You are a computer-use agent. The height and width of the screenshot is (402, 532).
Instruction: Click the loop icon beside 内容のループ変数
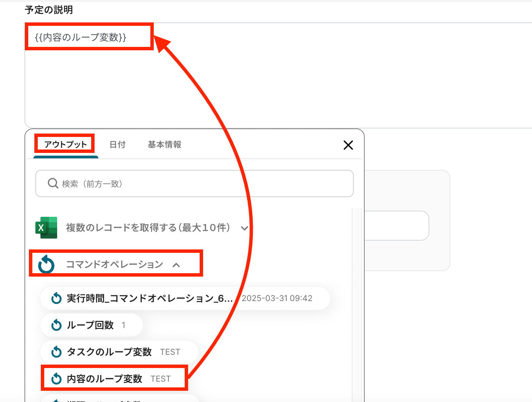coord(56,379)
